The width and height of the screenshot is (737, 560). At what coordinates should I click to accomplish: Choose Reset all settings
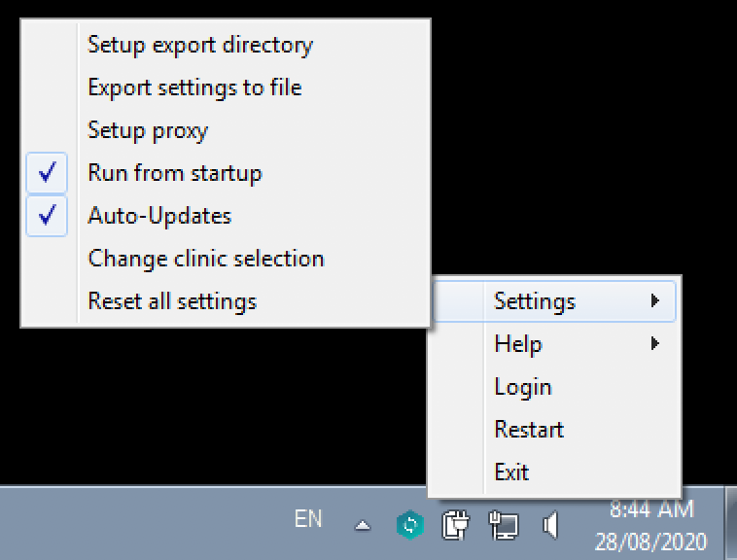point(172,301)
